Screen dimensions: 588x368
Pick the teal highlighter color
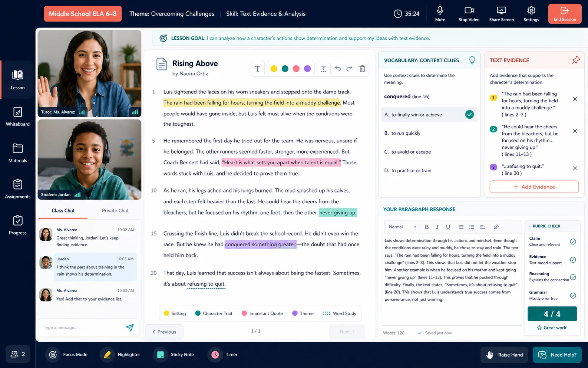(x=285, y=69)
